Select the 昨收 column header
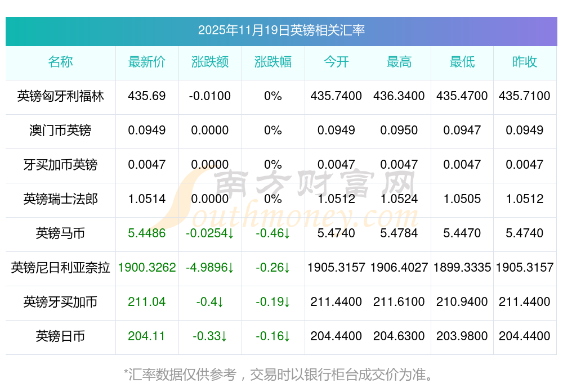This screenshot has width=563, height=392. 525,62
